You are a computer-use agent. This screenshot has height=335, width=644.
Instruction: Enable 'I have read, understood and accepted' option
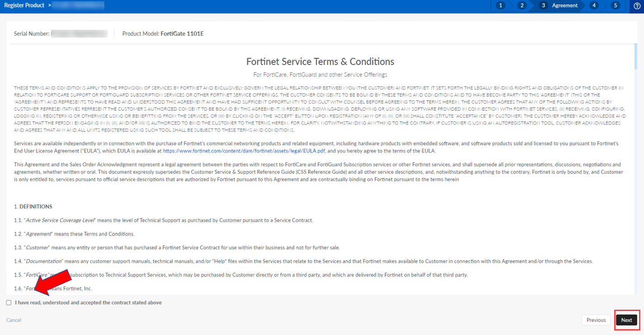[9, 302]
